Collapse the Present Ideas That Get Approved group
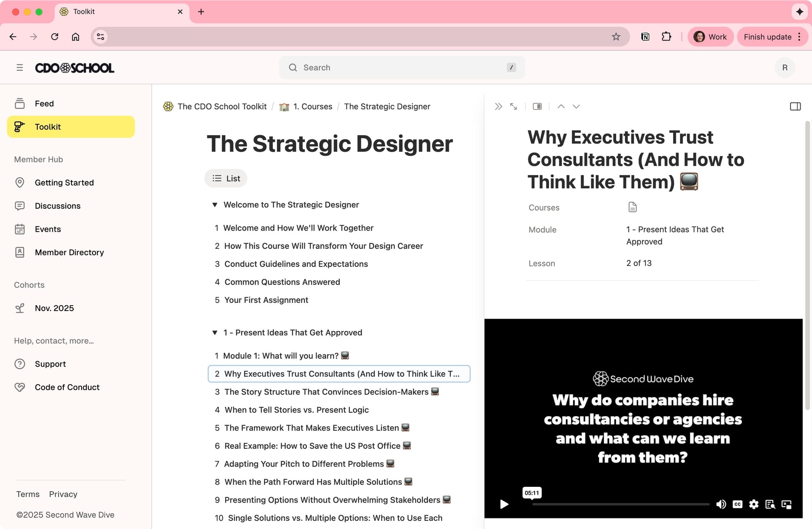 (215, 333)
